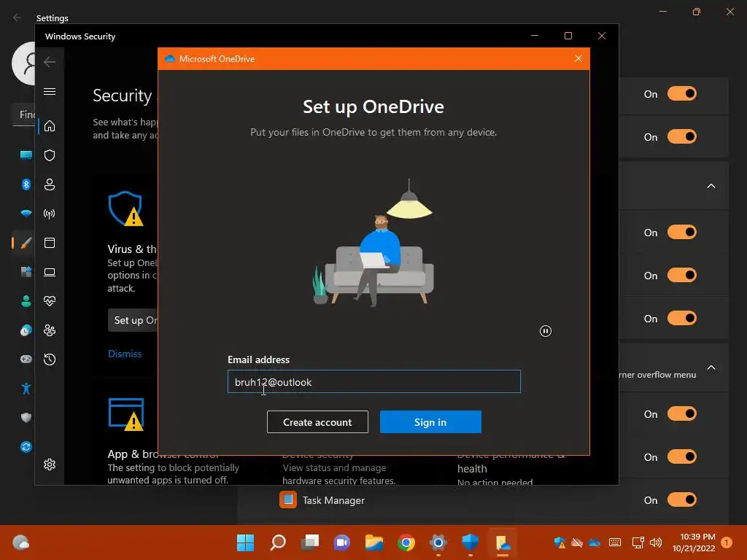Open Task View on the taskbar
The width and height of the screenshot is (747, 560).
309,542
